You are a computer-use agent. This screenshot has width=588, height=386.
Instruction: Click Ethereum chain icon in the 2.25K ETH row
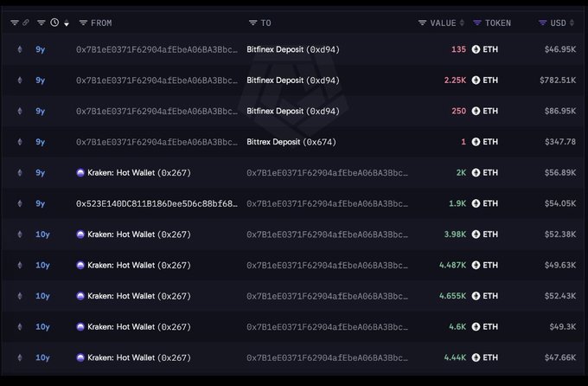click(x=20, y=80)
